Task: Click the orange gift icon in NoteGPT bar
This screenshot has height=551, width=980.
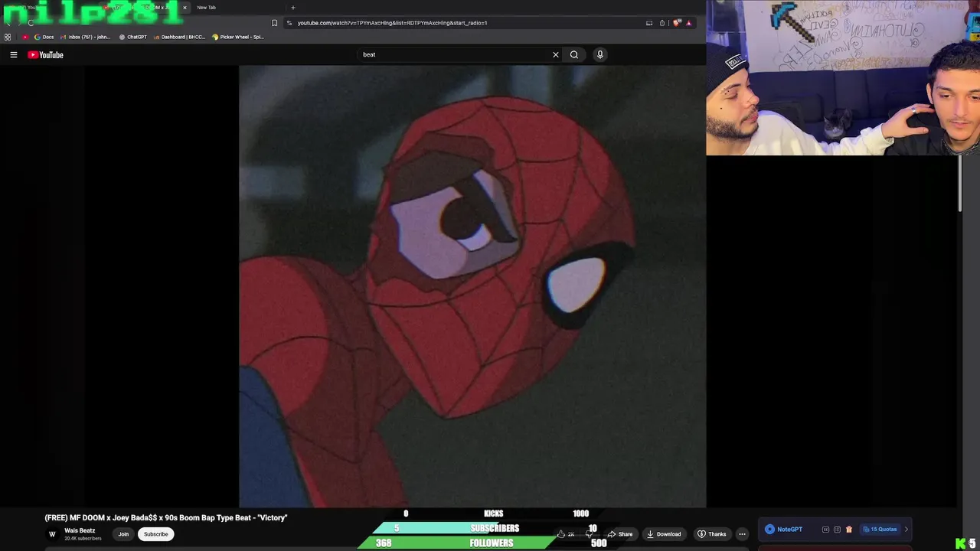Action: tap(849, 530)
